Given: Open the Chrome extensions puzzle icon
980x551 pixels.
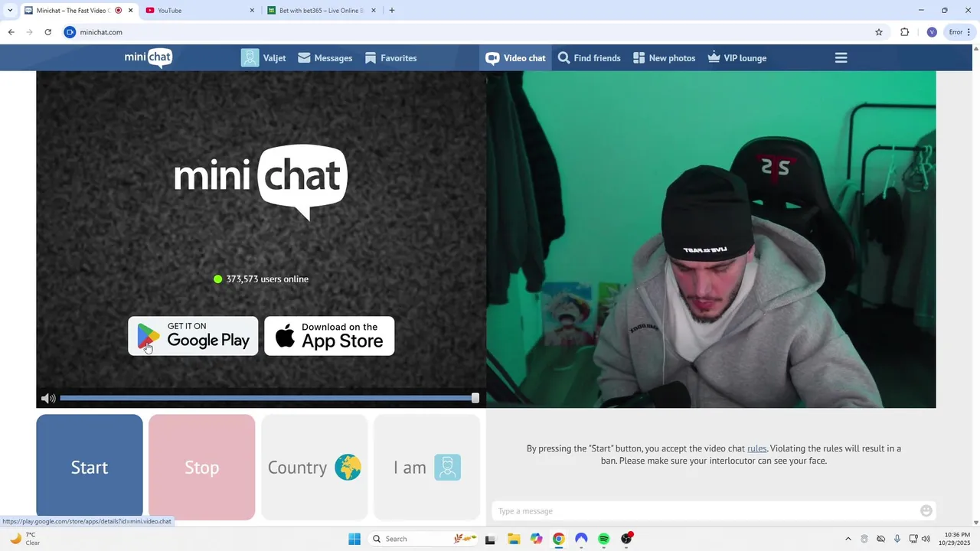Looking at the screenshot, I should pos(904,32).
